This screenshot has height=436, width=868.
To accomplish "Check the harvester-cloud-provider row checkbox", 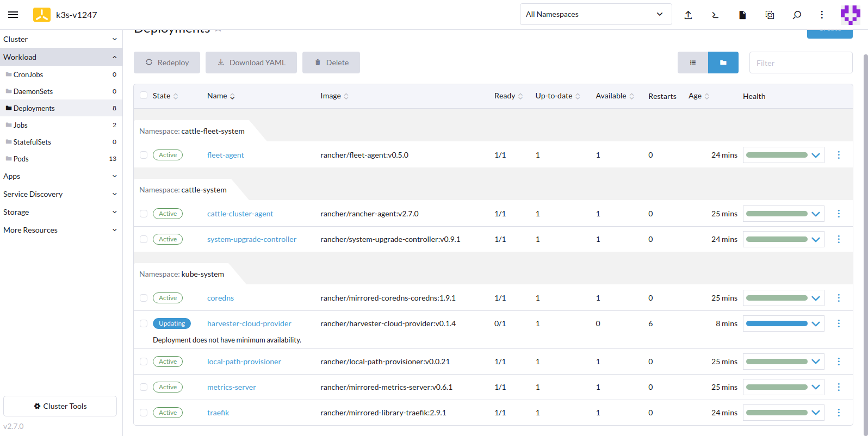I will pos(144,323).
